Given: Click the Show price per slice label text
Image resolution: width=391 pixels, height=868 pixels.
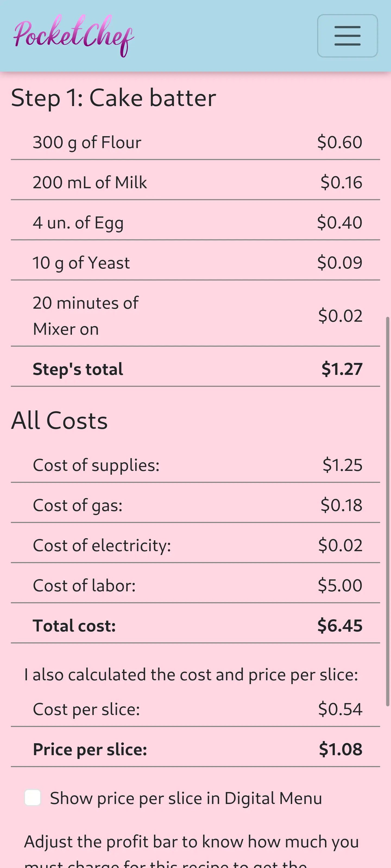Looking at the screenshot, I should point(186,798).
